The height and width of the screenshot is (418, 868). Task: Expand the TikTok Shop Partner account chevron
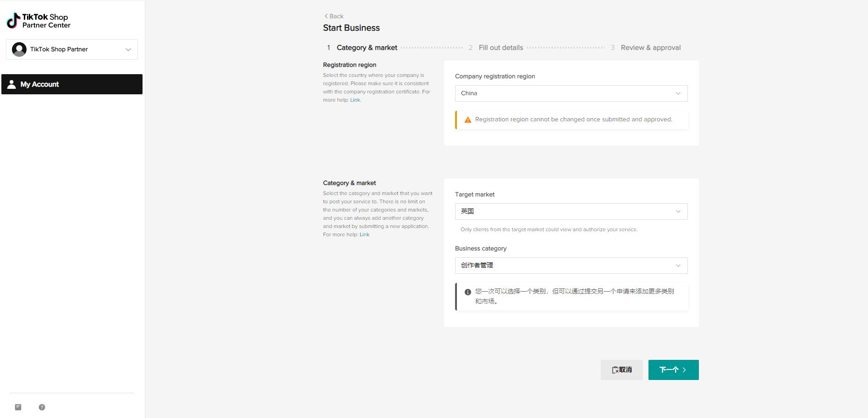click(128, 49)
